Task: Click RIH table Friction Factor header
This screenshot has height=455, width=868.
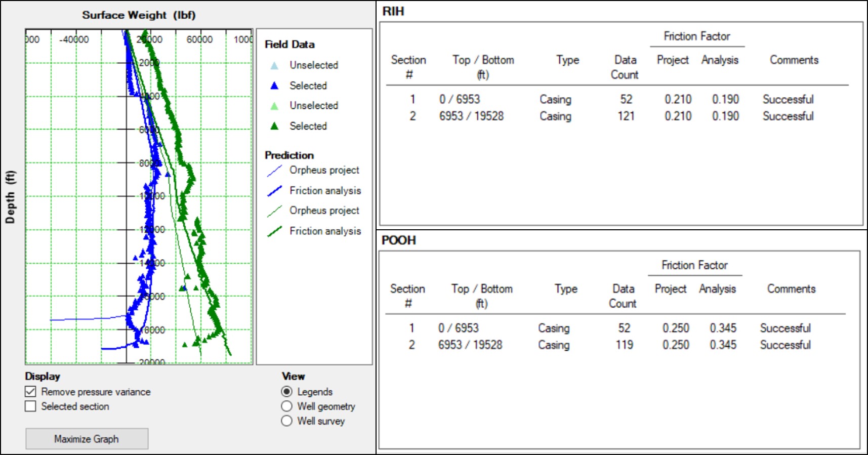Action: (x=697, y=36)
